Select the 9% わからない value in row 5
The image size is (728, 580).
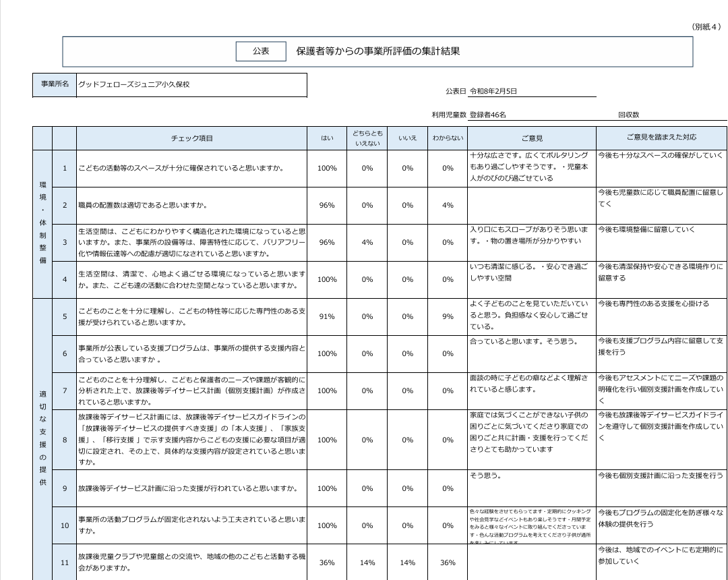(448, 316)
